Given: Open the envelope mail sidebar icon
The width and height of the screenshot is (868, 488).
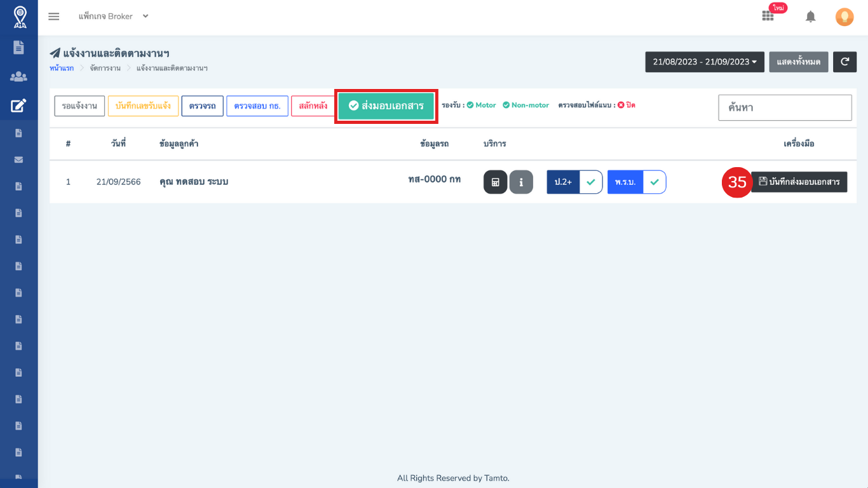Looking at the screenshot, I should 18,159.
